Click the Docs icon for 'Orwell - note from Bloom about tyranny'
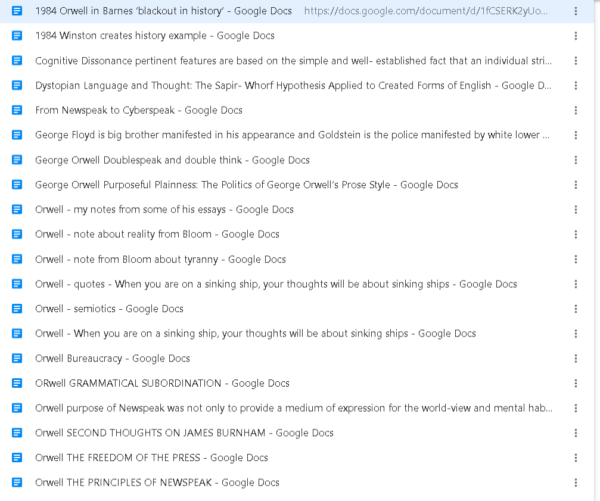The width and height of the screenshot is (600, 501). tap(17, 259)
